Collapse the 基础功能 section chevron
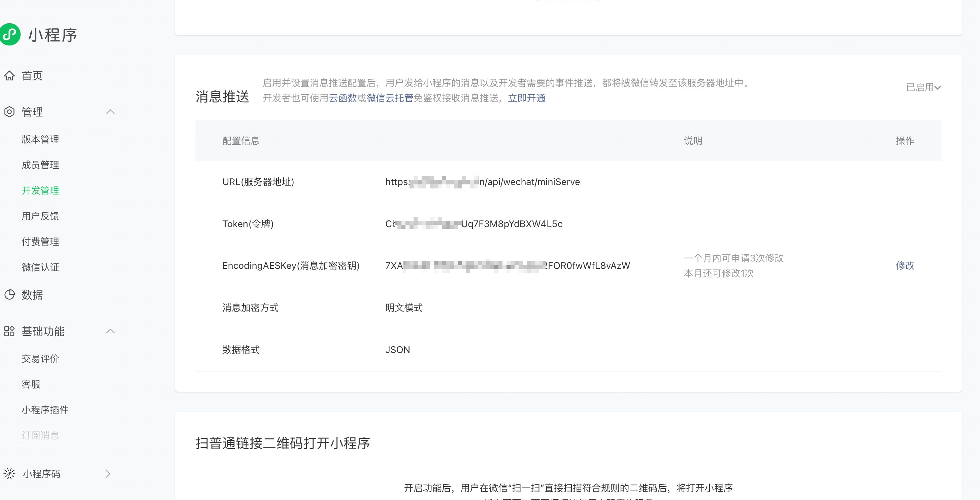Screen dimensions: 980x500 (x=110, y=331)
